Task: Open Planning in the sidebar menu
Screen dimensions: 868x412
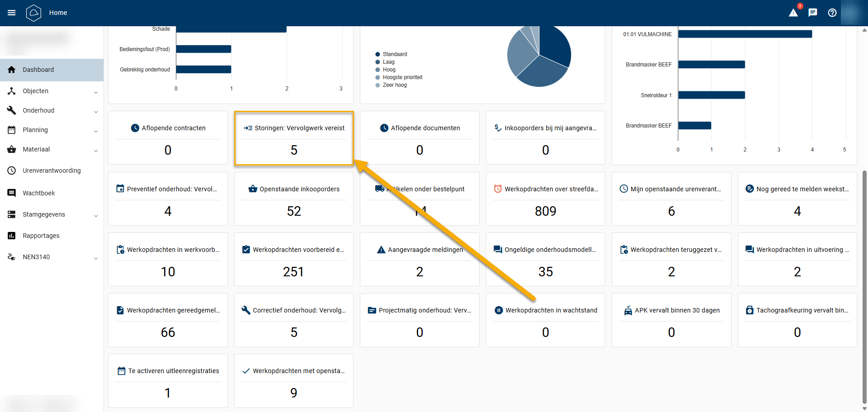Action: 35,130
